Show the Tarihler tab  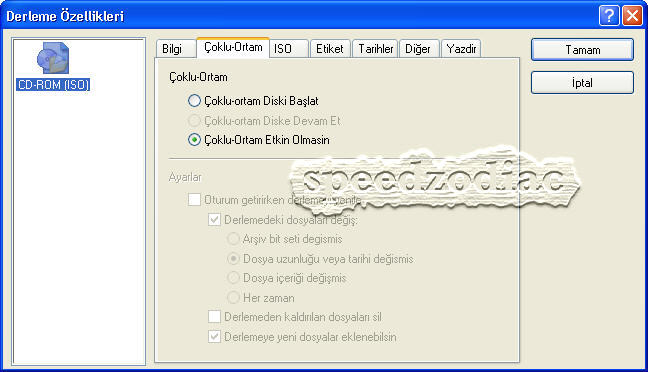click(375, 49)
